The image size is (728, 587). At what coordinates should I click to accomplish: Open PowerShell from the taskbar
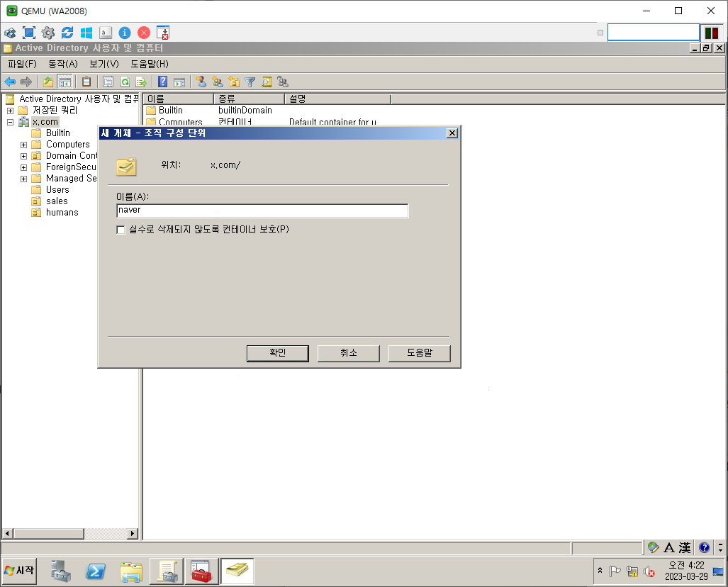click(x=96, y=571)
